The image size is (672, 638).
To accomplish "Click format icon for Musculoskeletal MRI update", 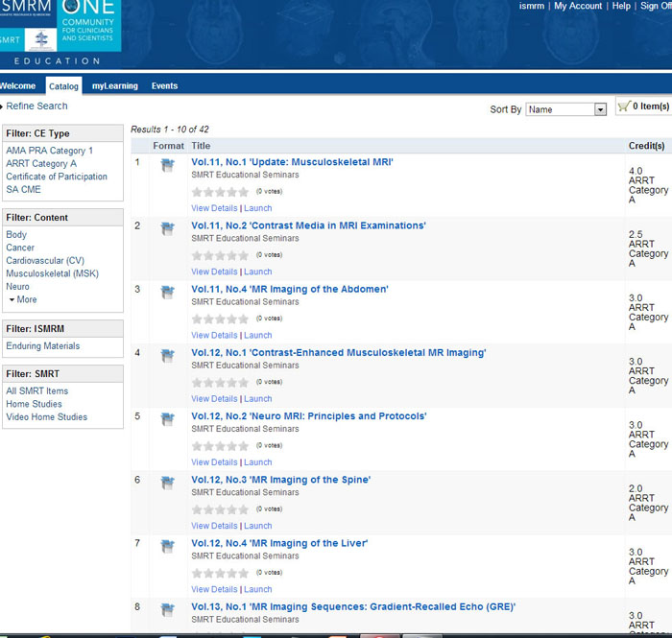I will [168, 164].
